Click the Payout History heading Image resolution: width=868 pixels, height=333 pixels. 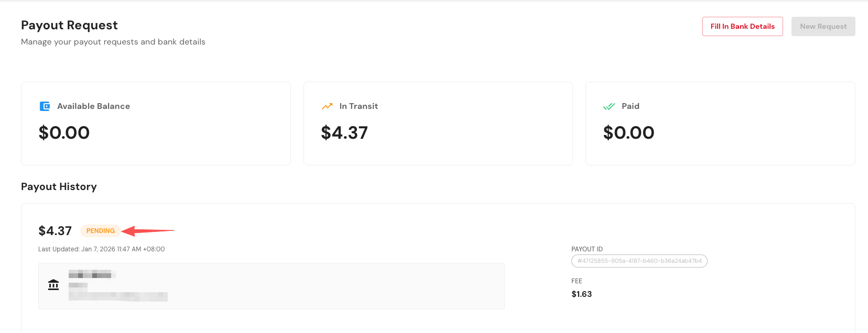click(59, 187)
